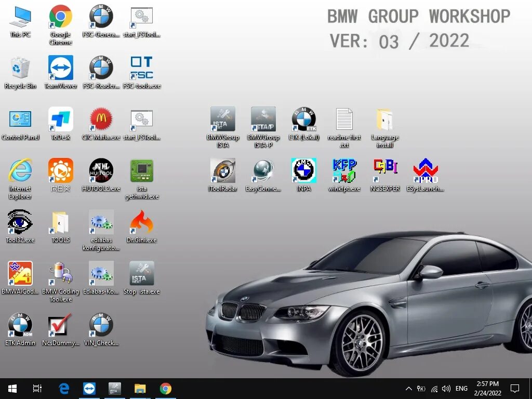The image size is (532, 399).
Task: Open ista gethwid.exe chip icon
Action: pos(142,179)
